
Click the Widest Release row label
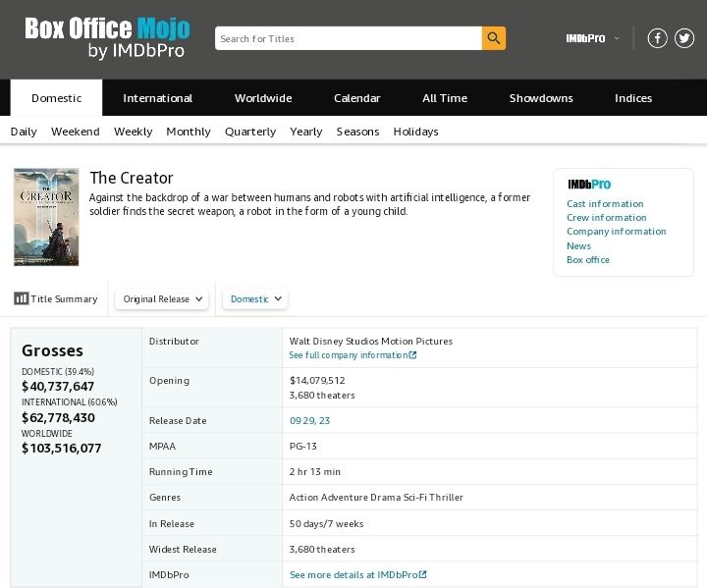(183, 549)
